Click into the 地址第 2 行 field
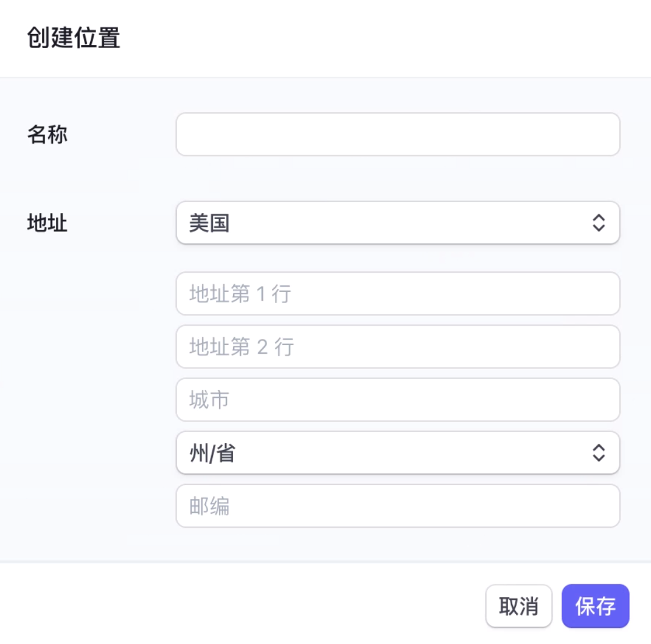651x644 pixels. tap(398, 346)
